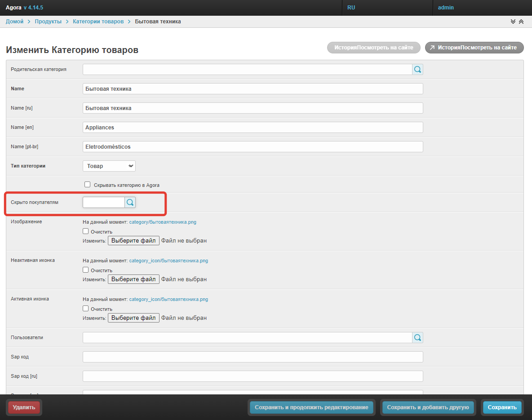Open the Пользователи lookup search icon
This screenshot has width=532, height=420.
coord(417,338)
